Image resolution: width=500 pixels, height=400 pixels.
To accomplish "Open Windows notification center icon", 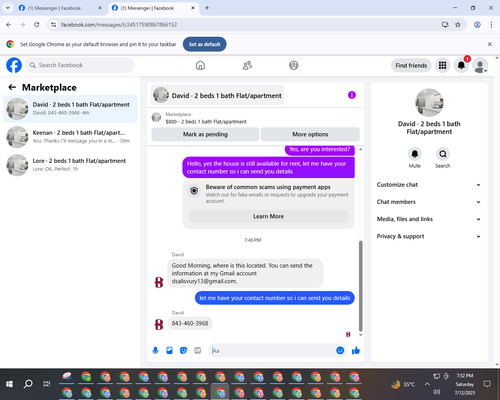I will pyautogui.click(x=487, y=384).
